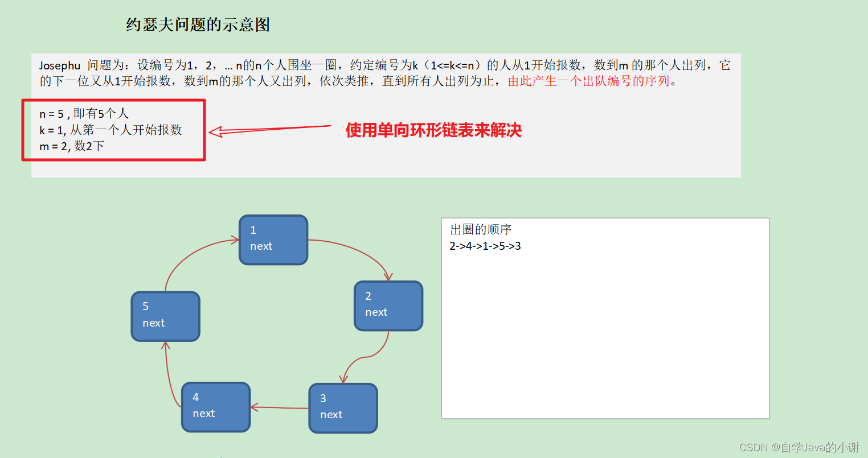Select node box 5 in diagram
The image size is (868, 458).
(166, 316)
